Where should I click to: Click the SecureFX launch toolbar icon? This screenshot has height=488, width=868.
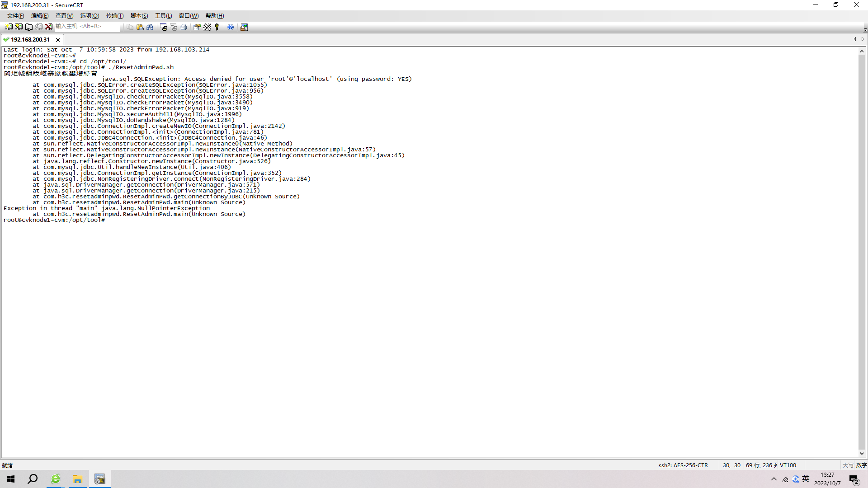point(244,27)
